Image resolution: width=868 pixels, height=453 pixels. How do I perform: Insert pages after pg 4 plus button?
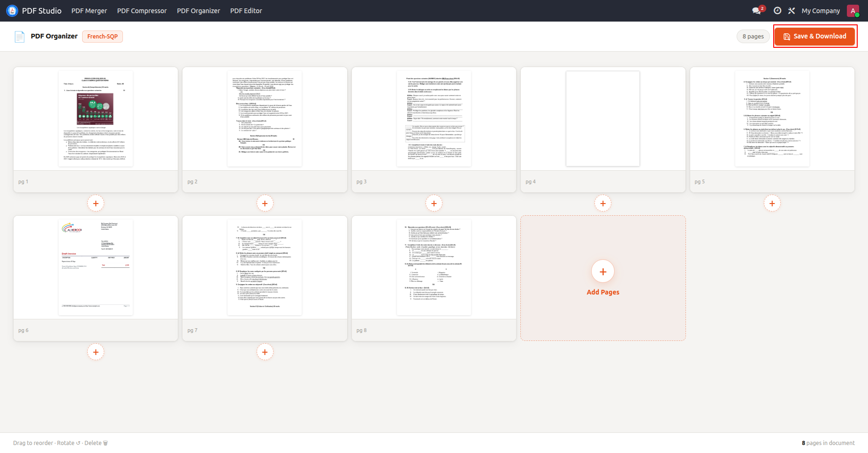[x=603, y=203]
